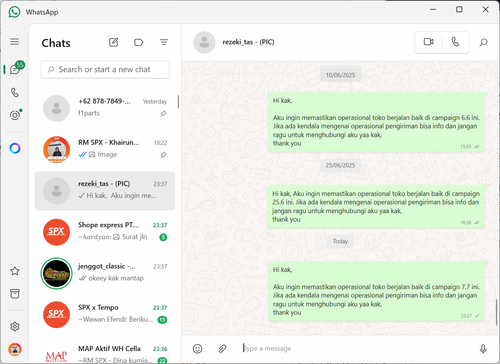This screenshot has width=500, height=364.
Task: Click the chat list scrollbar
Action: tap(178, 102)
